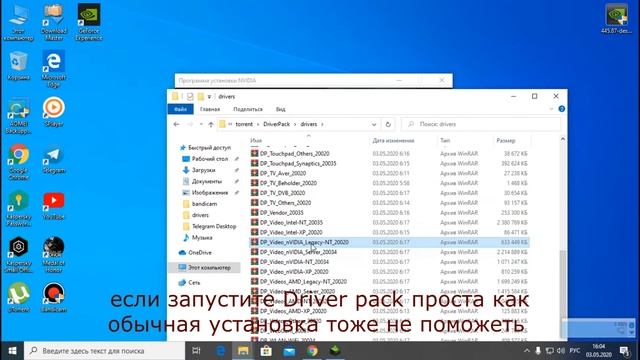
Task: Launch Telegram desktop shortcut
Action: pyautogui.click(x=53, y=160)
